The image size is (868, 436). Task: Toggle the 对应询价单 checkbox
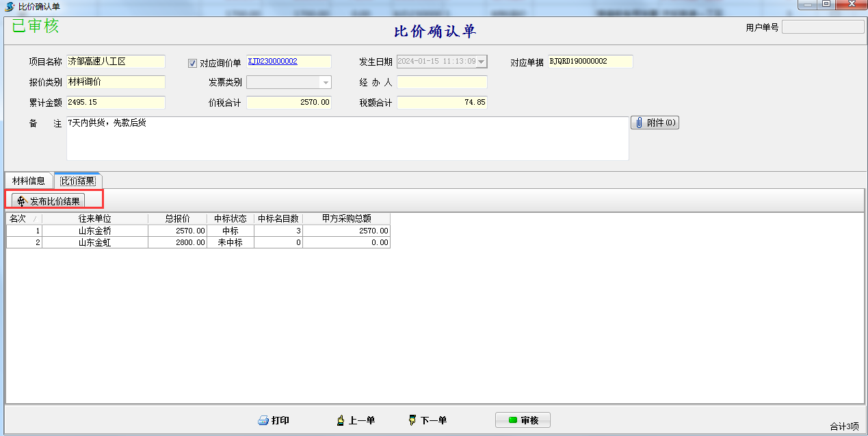pos(192,64)
